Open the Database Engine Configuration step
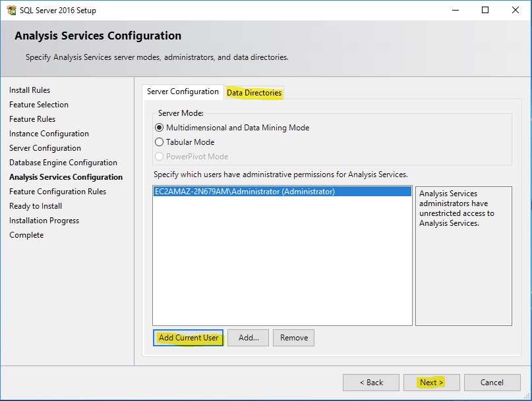The width and height of the screenshot is (532, 401). [x=63, y=163]
